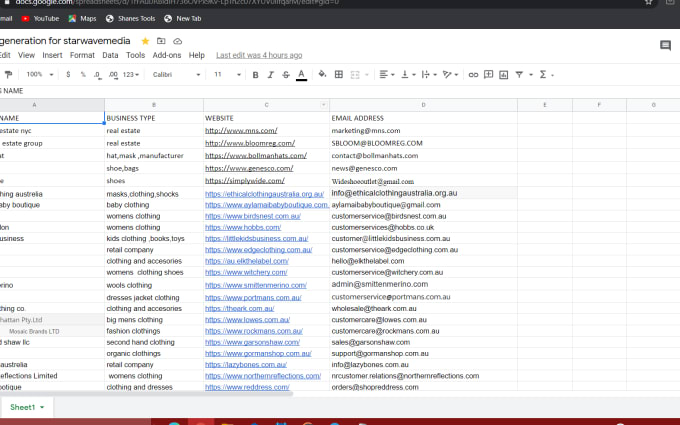Click the merge cells icon

pos(355,75)
